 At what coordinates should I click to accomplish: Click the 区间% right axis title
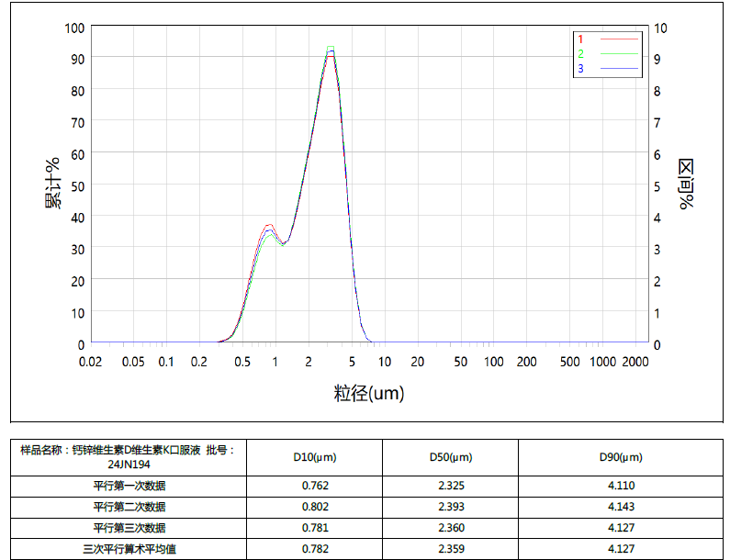[686, 184]
